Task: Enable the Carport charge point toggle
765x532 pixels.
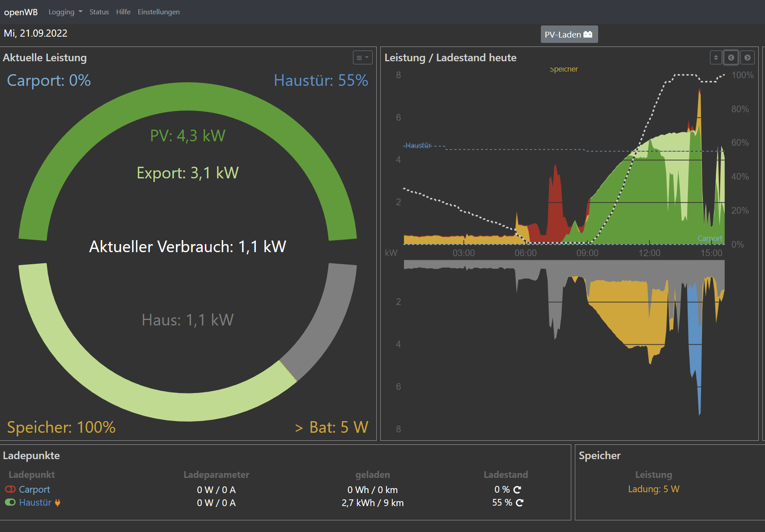Action: click(x=10, y=490)
